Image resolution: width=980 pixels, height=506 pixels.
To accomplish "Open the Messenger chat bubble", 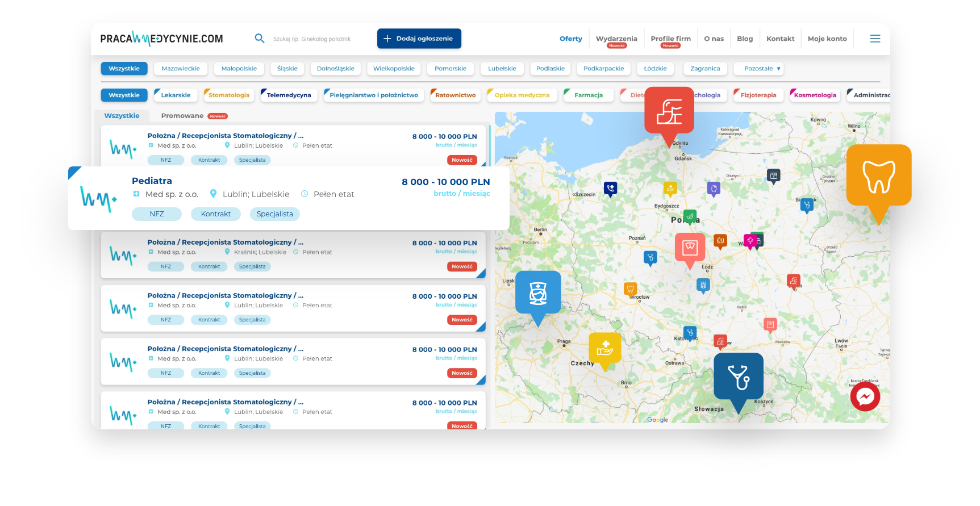I will pos(865,396).
